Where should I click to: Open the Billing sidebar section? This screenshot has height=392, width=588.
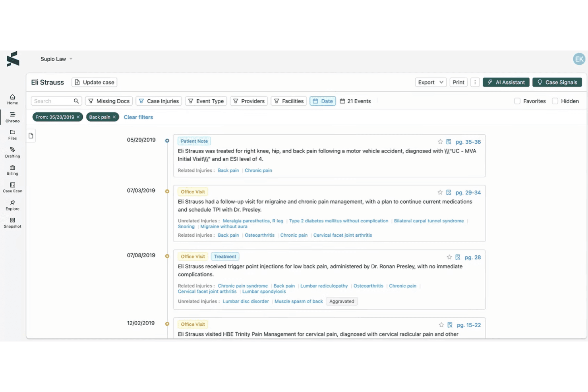[12, 170]
